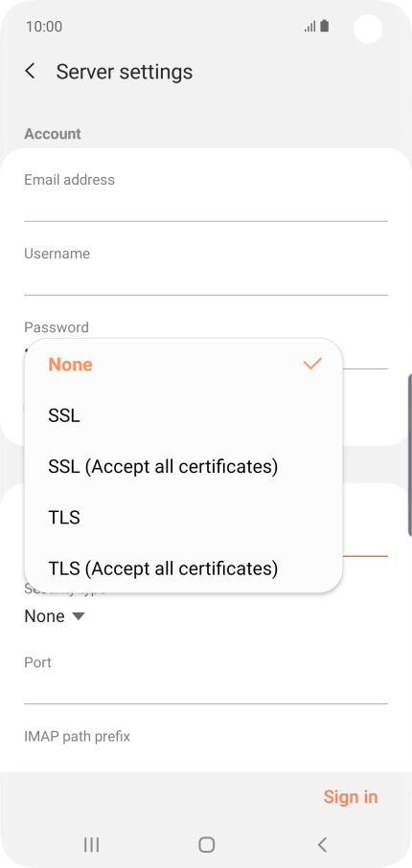Tap the orange checkmark next to None
The height and width of the screenshot is (868, 412).
pyautogui.click(x=312, y=364)
